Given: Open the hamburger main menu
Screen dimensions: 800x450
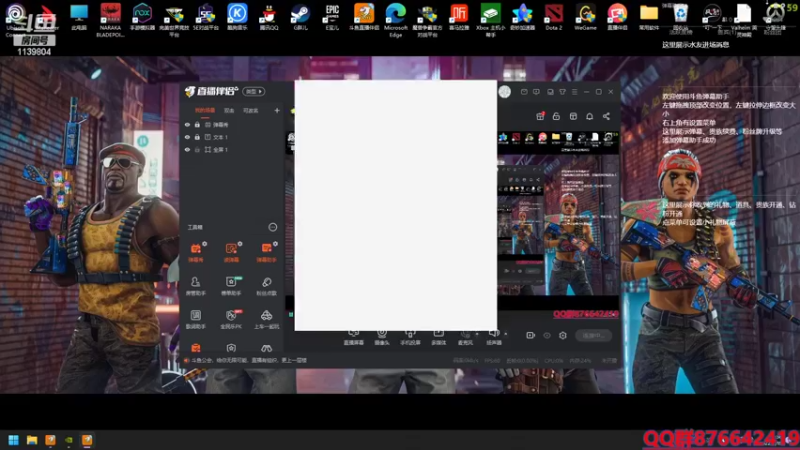Looking at the screenshot, I should (574, 92).
